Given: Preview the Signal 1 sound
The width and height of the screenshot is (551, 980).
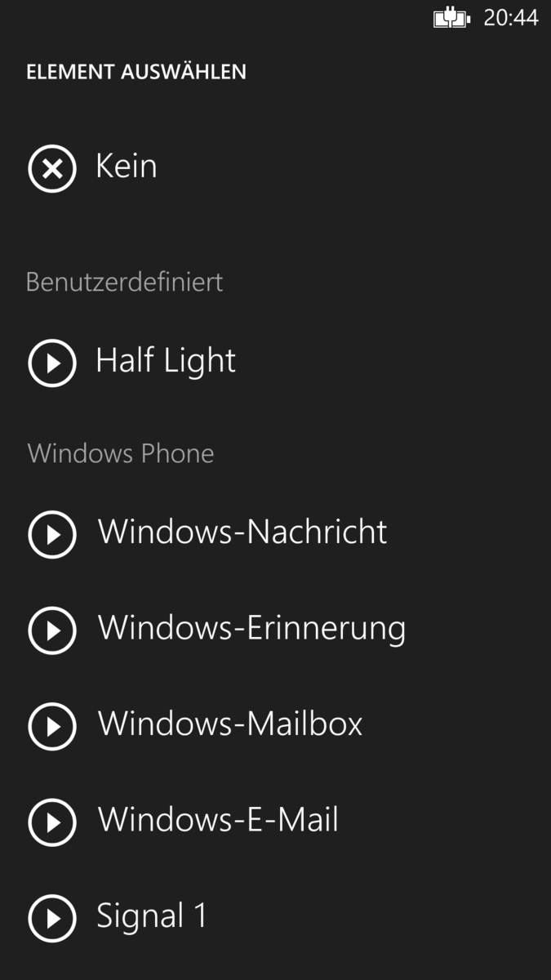Looking at the screenshot, I should click(52, 918).
